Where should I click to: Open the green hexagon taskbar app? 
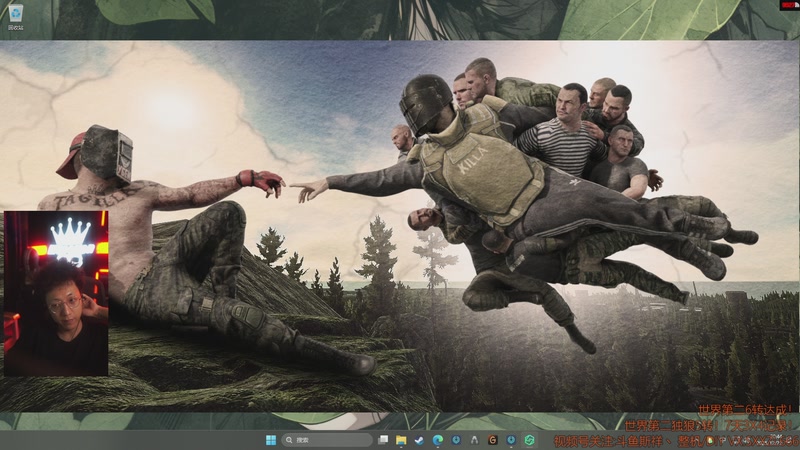click(529, 440)
